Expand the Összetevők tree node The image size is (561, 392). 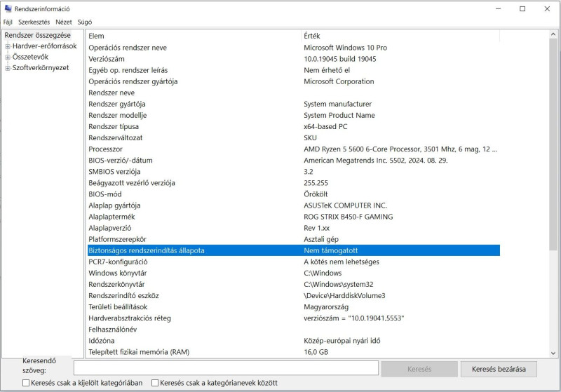[8, 57]
